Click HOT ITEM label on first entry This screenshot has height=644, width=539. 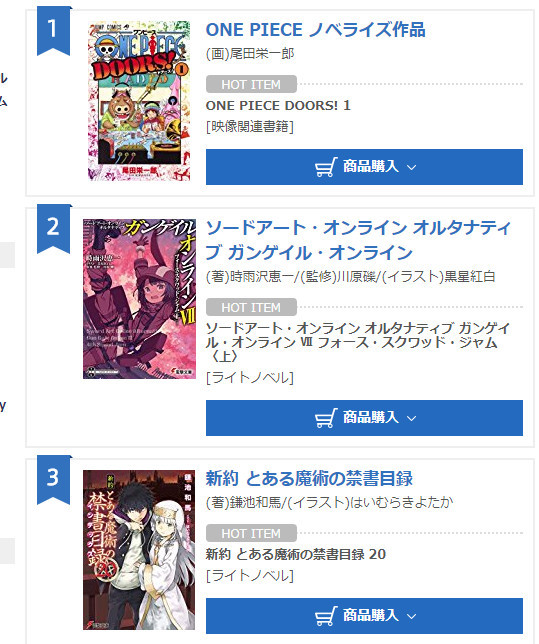[x=251, y=84]
